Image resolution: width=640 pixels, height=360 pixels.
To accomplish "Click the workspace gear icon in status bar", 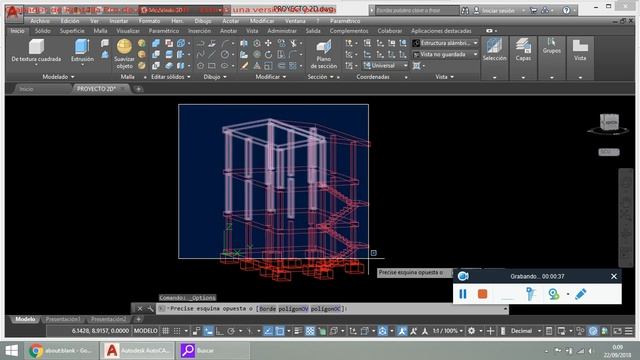I will 471,331.
